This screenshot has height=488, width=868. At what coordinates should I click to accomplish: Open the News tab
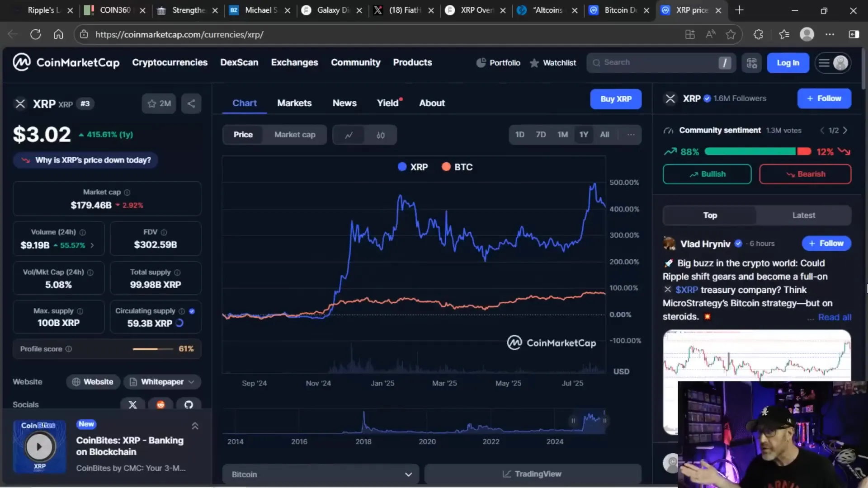click(344, 103)
